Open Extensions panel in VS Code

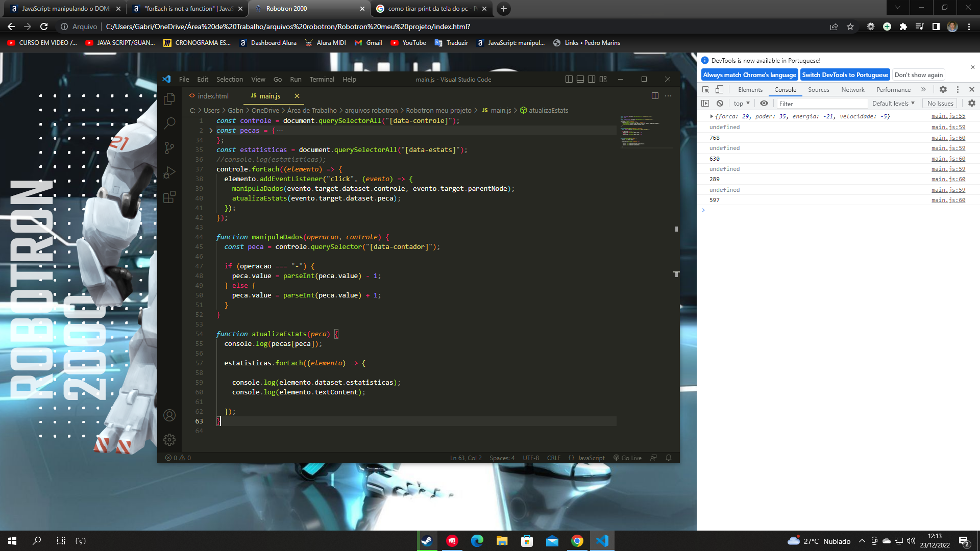[169, 197]
